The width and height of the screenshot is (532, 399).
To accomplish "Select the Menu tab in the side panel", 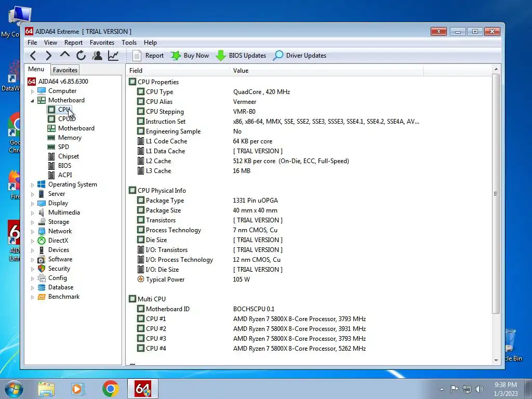I will point(36,69).
